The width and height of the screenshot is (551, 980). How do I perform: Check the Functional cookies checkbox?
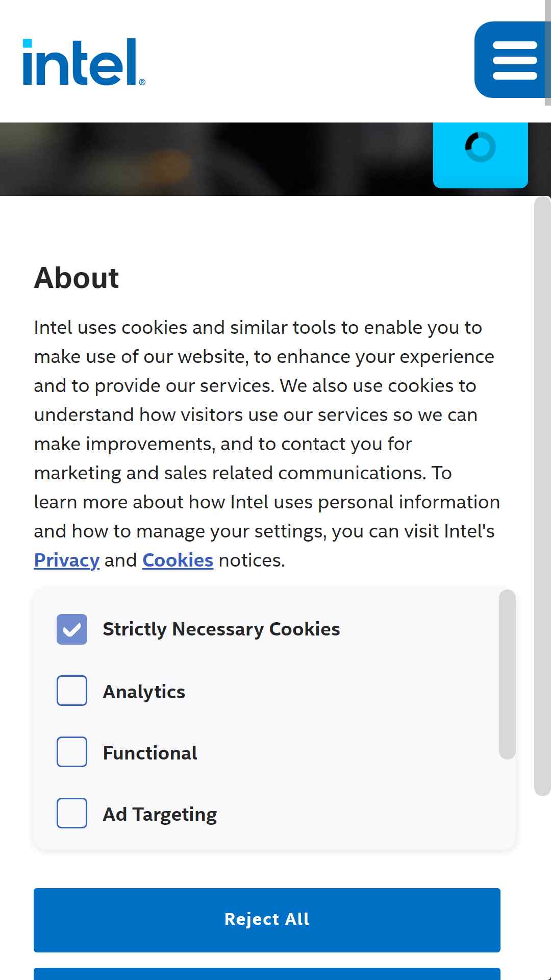coord(72,752)
